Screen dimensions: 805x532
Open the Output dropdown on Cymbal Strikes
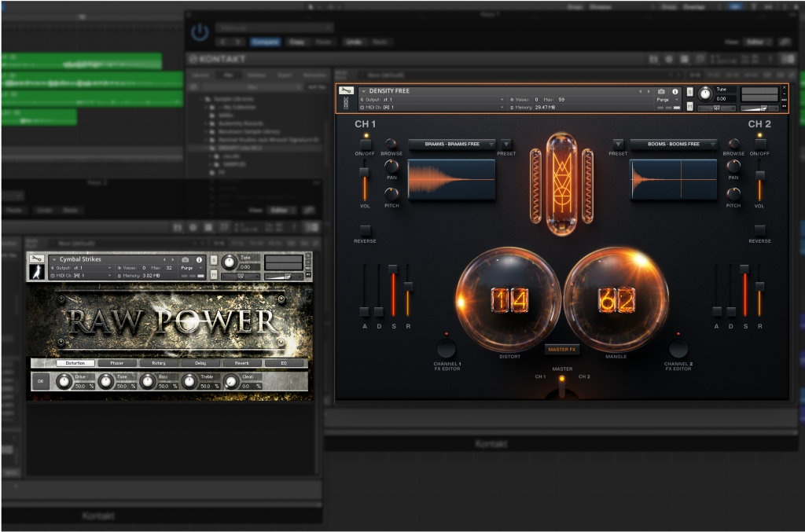81,268
